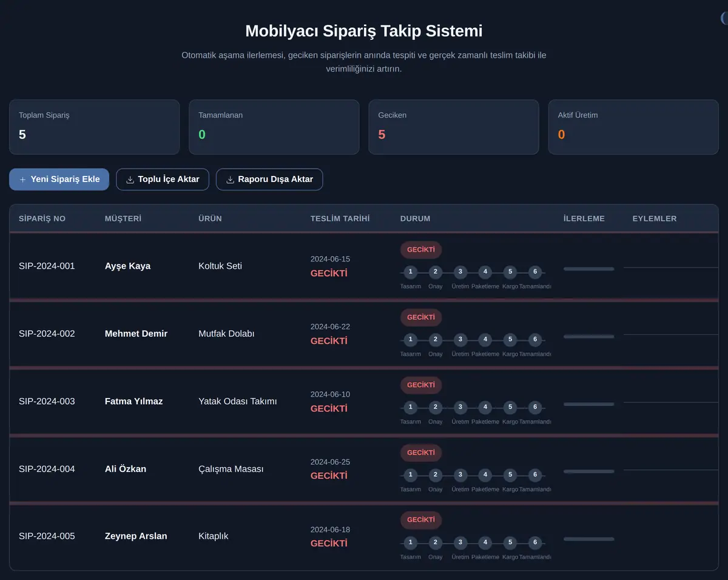
Task: Select order number SIP-2024-001
Action: (47, 266)
